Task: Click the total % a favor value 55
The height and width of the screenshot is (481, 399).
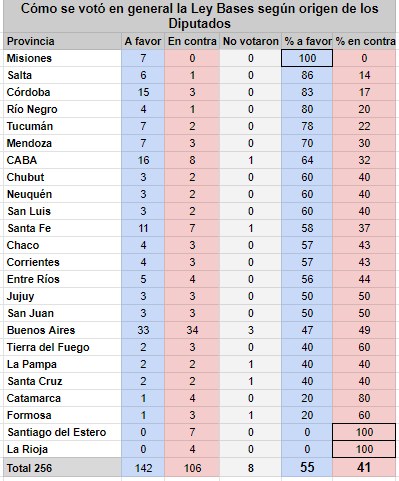Action: (307, 468)
